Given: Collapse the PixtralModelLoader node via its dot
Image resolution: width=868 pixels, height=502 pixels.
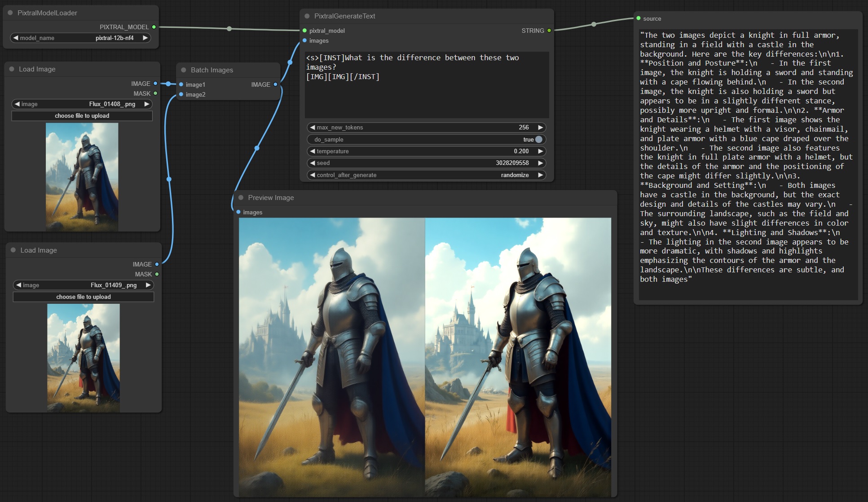Looking at the screenshot, I should (10, 13).
